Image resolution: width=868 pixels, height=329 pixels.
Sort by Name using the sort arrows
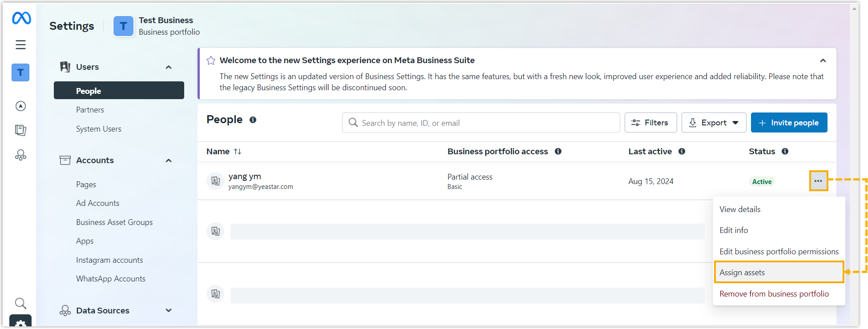coord(238,152)
